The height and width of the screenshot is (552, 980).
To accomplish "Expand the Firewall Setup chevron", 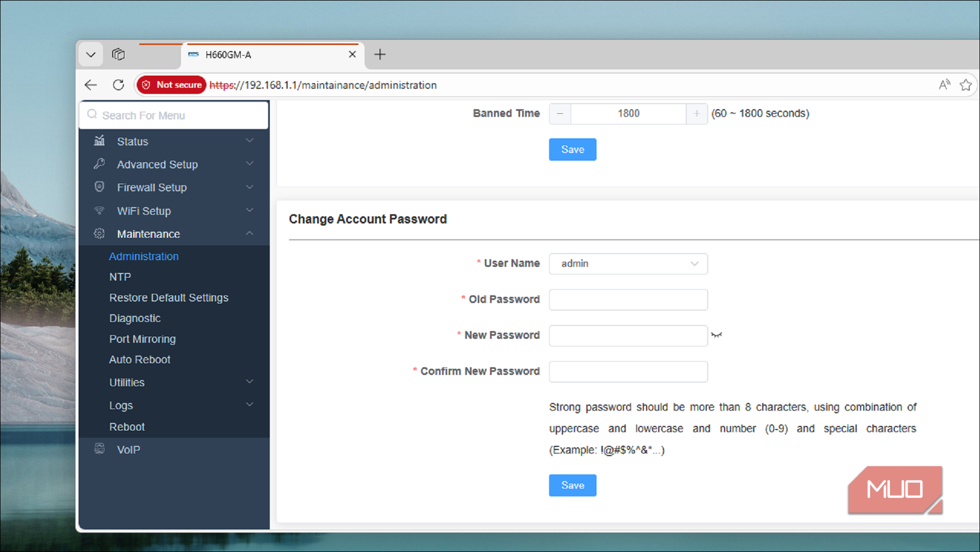I will (249, 187).
